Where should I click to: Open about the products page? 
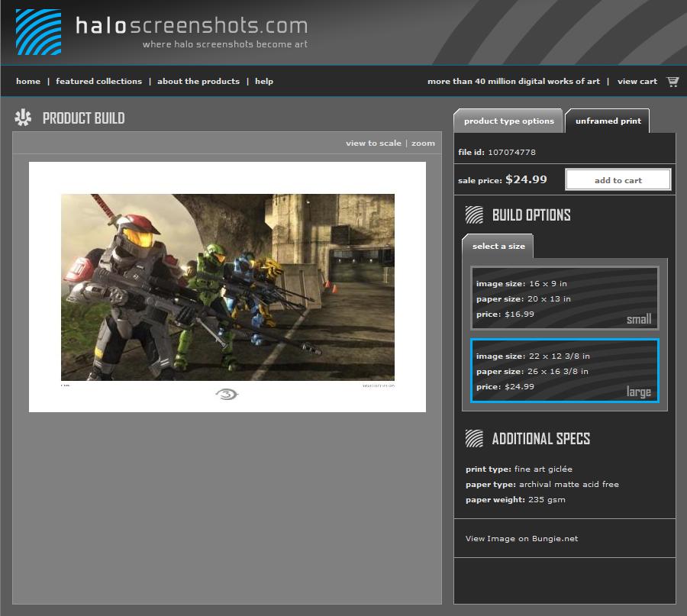coord(198,81)
